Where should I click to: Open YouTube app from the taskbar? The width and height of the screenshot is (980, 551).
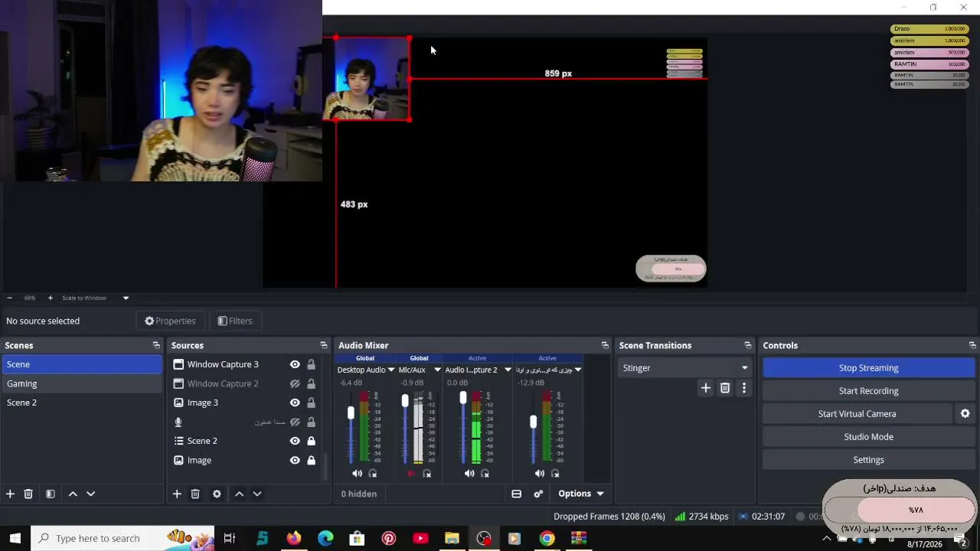(x=420, y=538)
